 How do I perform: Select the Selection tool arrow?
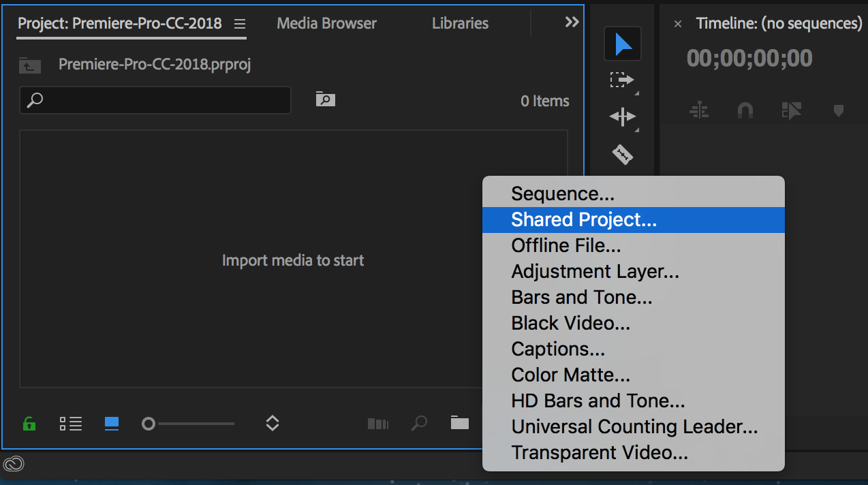pyautogui.click(x=623, y=44)
